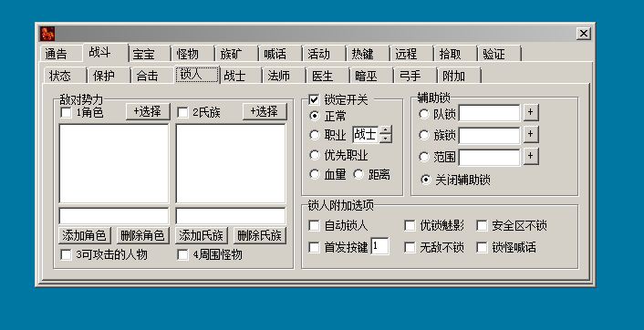Viewport: 644px width, 330px height.
Task: Decrease 职业 value with spinner down arrow
Action: click(x=385, y=139)
